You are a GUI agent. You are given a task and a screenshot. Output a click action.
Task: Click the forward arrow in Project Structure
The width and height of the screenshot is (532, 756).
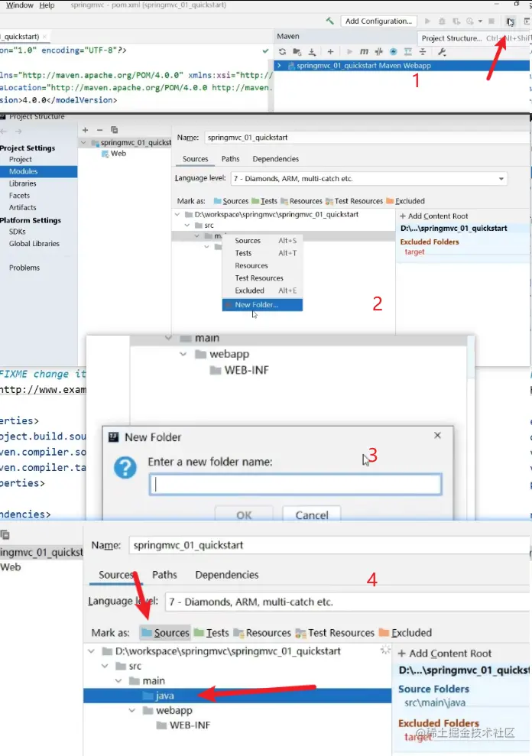pos(18,131)
